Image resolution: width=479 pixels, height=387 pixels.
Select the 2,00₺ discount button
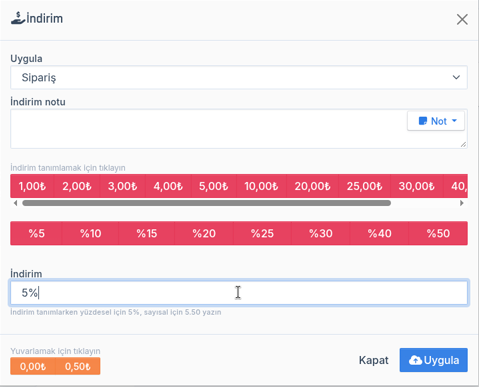77,186
